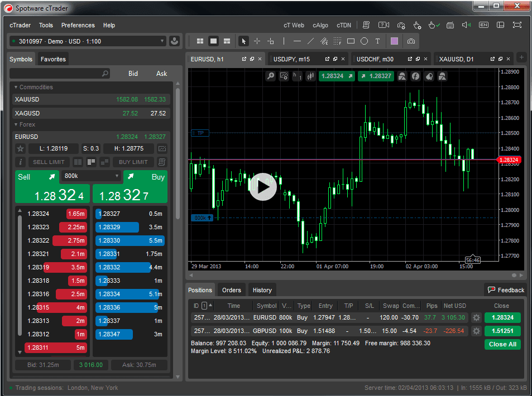
Task: Toggle one-click trading hand icon
Action: 433,25
